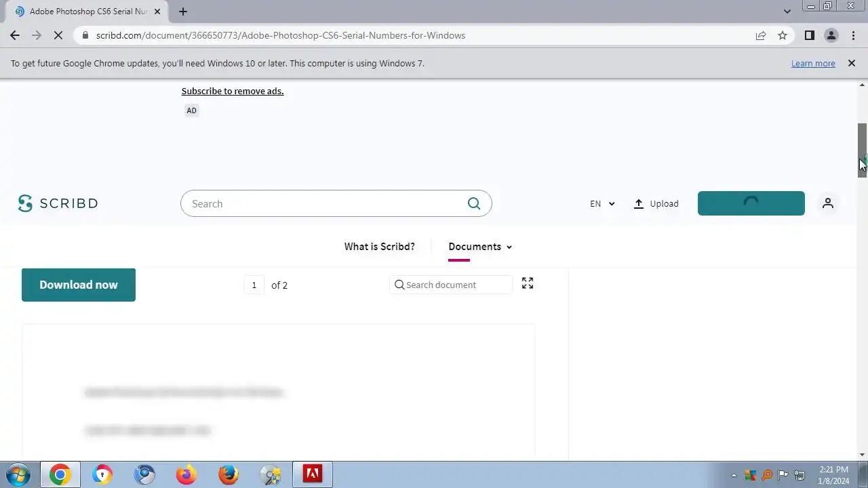Click network tray icon
This screenshot has width=868, height=488.
pos(800,475)
